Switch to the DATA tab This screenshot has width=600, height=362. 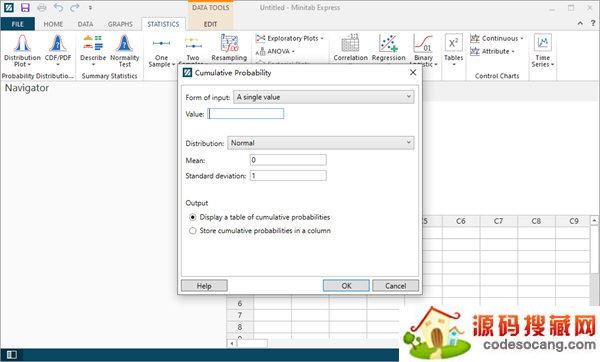pos(85,24)
